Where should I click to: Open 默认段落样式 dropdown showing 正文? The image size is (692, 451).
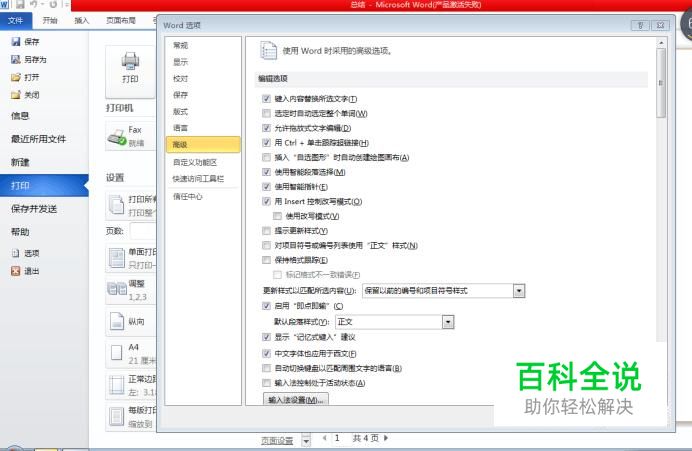[448, 322]
